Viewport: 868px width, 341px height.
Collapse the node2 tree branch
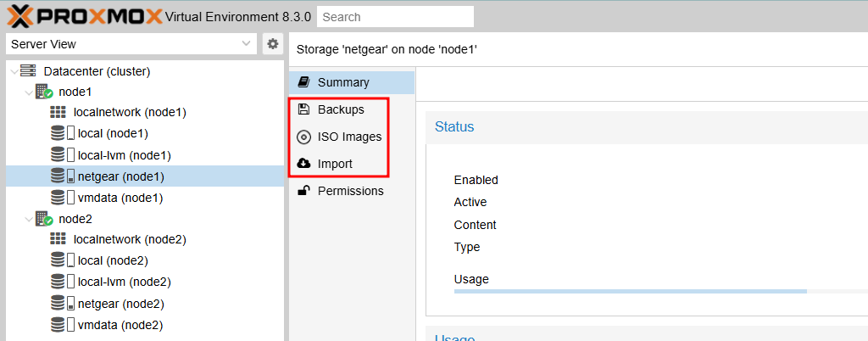click(x=28, y=219)
